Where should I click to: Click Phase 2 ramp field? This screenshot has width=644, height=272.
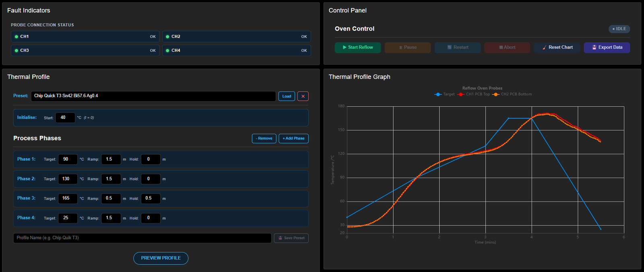point(111,179)
